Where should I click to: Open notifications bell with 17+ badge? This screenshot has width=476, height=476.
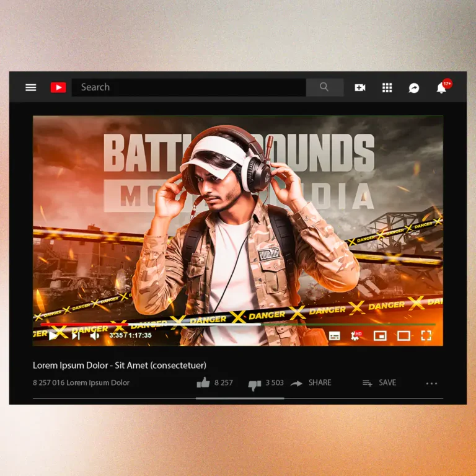tap(441, 87)
